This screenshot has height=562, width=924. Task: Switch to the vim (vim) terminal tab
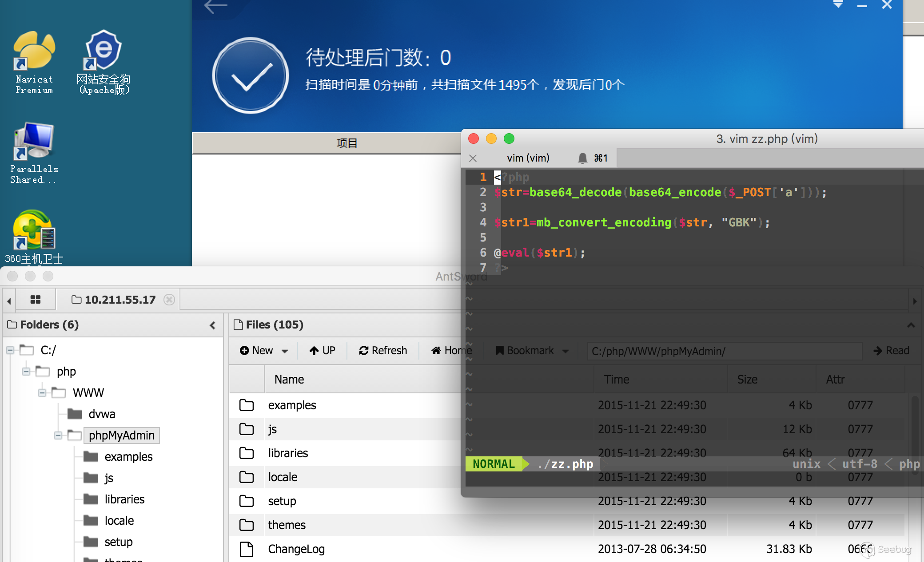528,158
